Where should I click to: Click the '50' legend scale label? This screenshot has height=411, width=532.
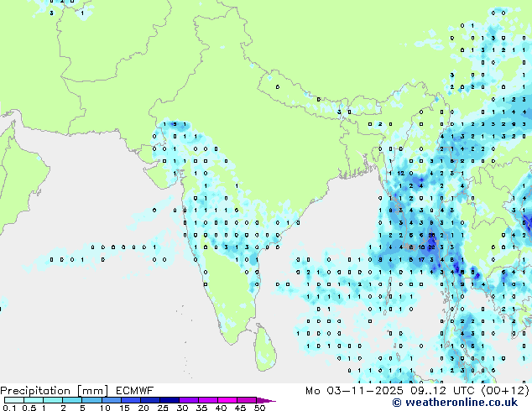click(260, 408)
